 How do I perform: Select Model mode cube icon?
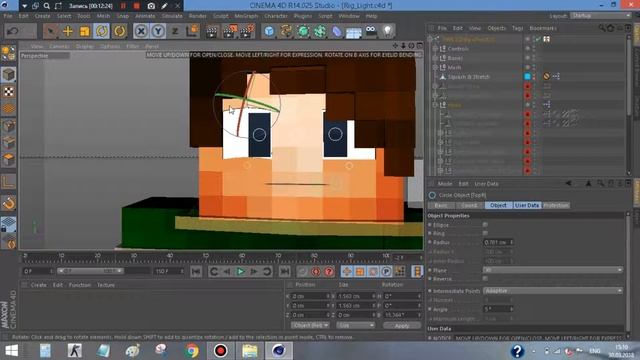coord(9,74)
